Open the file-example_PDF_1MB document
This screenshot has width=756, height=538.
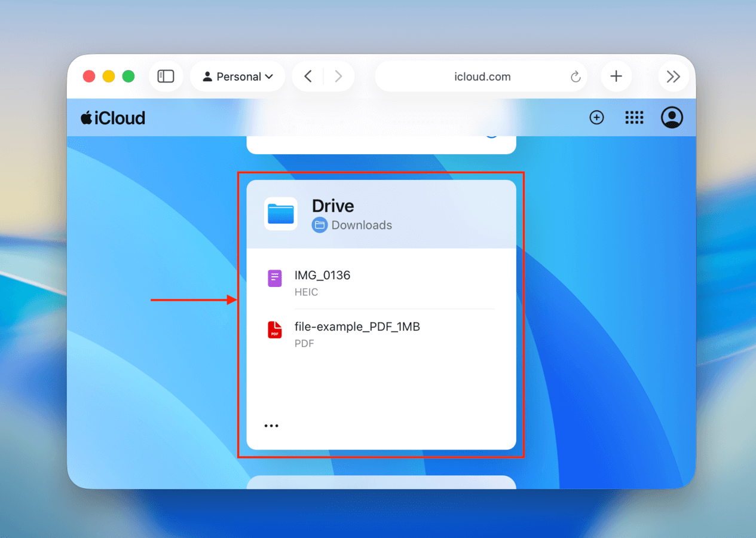[x=357, y=326]
